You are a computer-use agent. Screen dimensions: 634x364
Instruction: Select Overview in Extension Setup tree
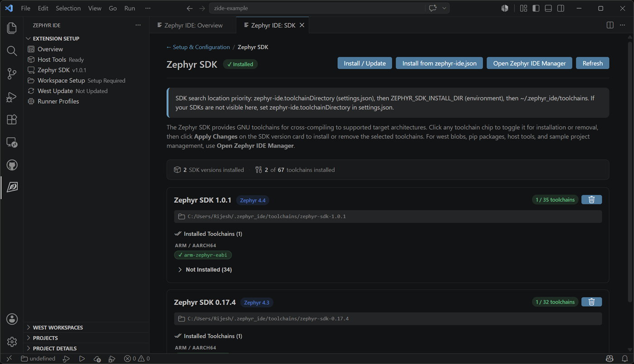86,49
